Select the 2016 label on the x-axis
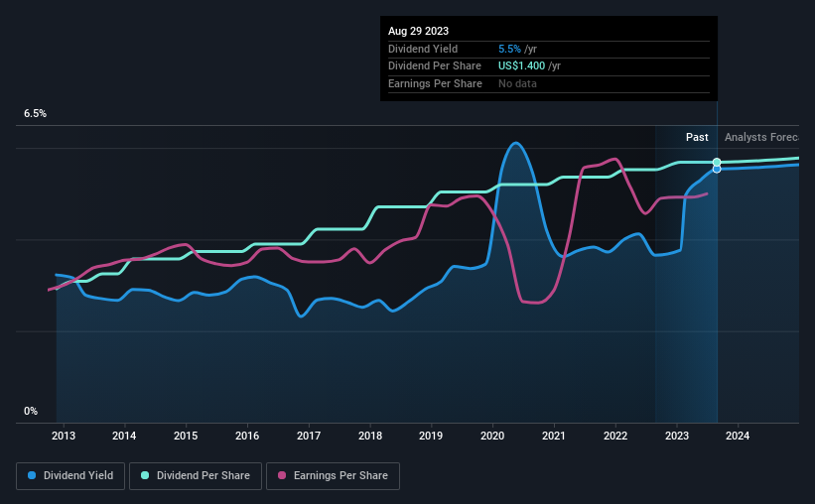 [247, 436]
